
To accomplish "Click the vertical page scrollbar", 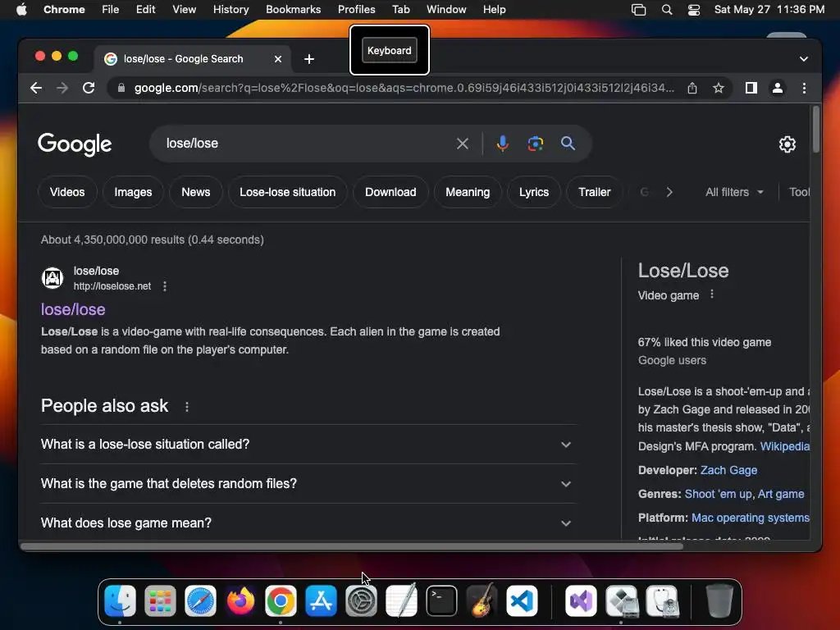I will (815, 129).
